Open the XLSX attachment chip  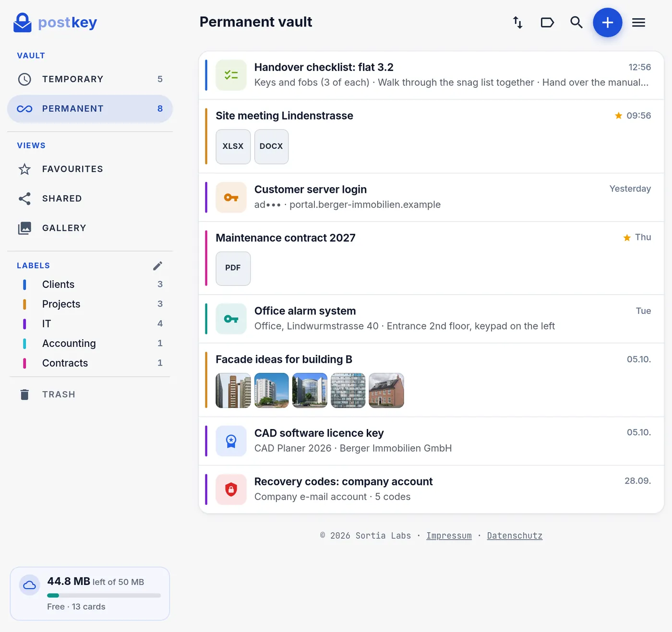(233, 147)
